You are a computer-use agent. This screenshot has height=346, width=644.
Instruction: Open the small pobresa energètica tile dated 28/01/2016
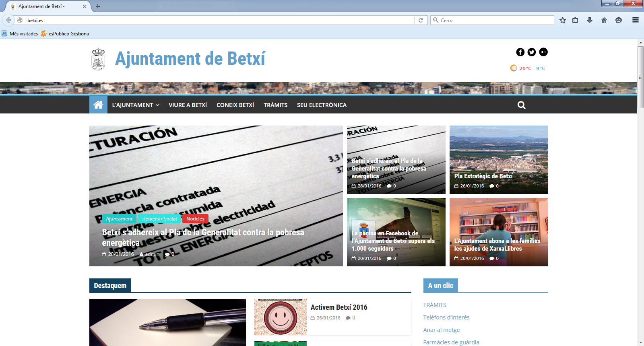click(x=389, y=169)
